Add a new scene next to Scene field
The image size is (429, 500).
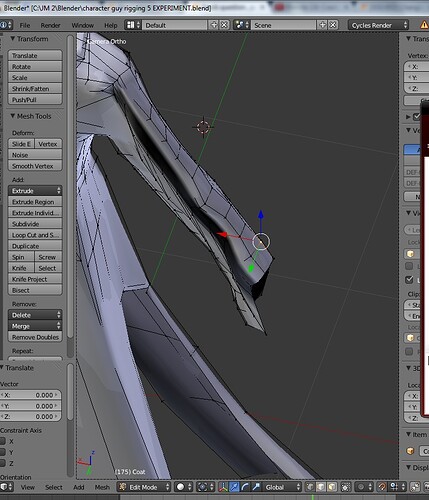(x=322, y=25)
